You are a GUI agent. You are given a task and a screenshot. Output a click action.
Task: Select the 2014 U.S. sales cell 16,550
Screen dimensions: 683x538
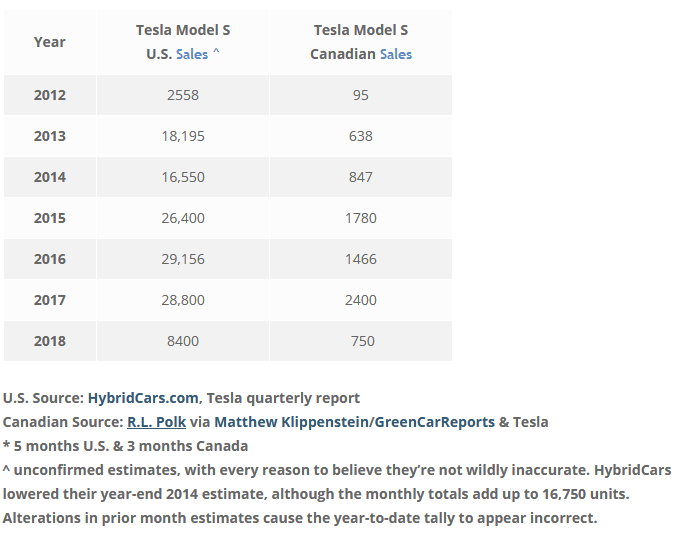pos(184,177)
